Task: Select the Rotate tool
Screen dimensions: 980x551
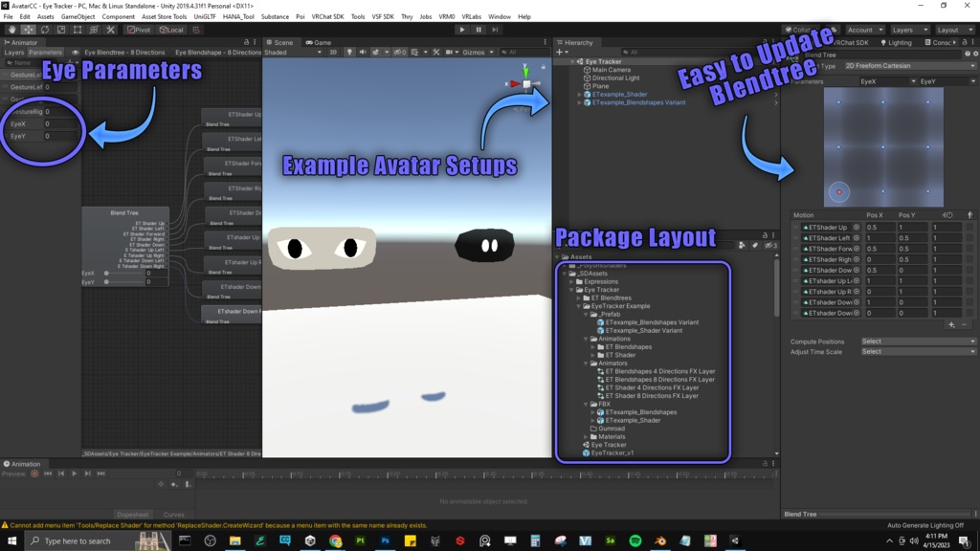Action: pyautogui.click(x=44, y=30)
